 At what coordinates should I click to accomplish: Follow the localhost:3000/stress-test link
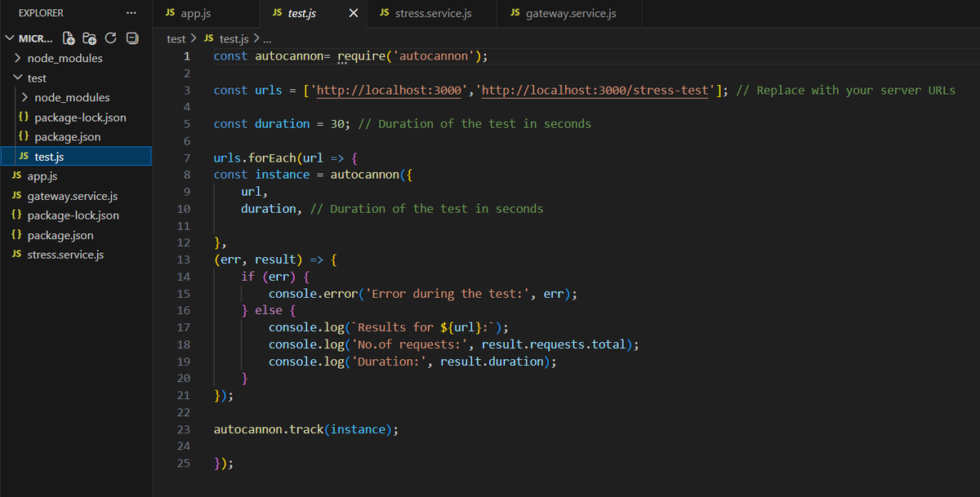[595, 91]
